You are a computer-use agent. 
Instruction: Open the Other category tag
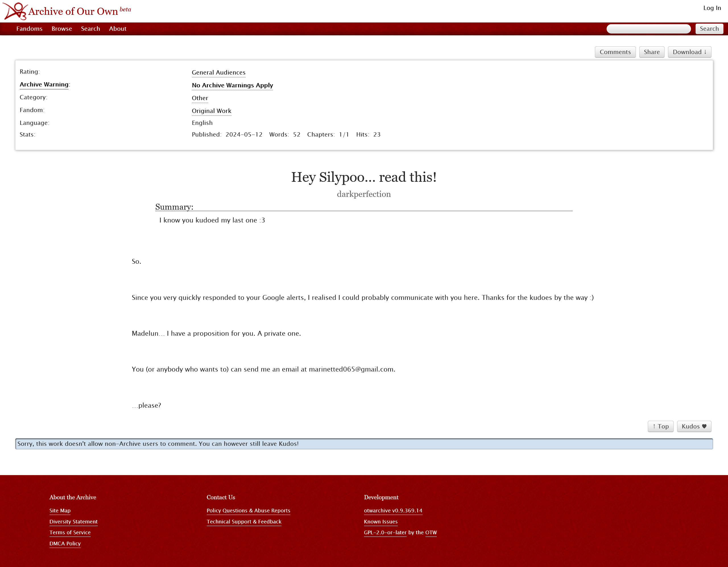[x=200, y=98]
